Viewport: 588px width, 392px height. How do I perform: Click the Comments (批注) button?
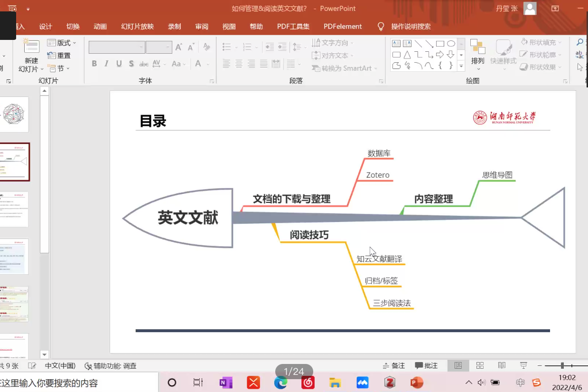click(x=426, y=365)
